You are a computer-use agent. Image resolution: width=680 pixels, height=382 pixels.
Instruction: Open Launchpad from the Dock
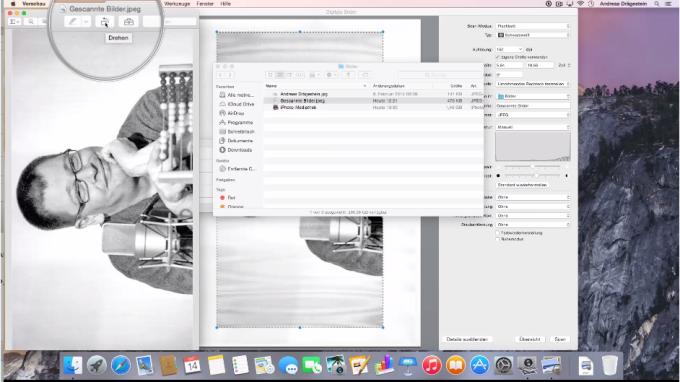pos(97,365)
